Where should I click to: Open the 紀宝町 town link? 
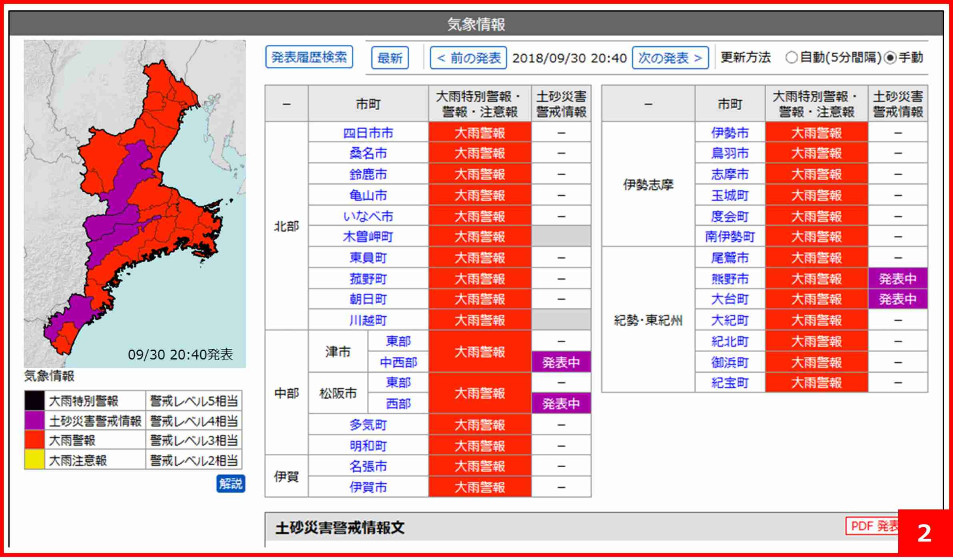[730, 383]
